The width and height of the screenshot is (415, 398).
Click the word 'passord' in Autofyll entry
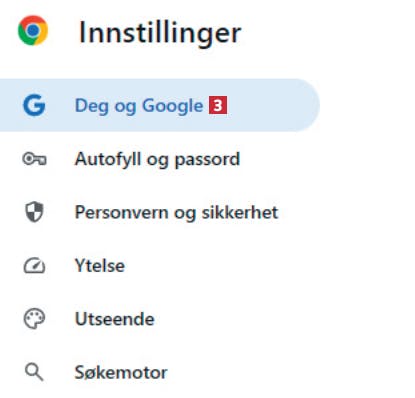[207, 160]
